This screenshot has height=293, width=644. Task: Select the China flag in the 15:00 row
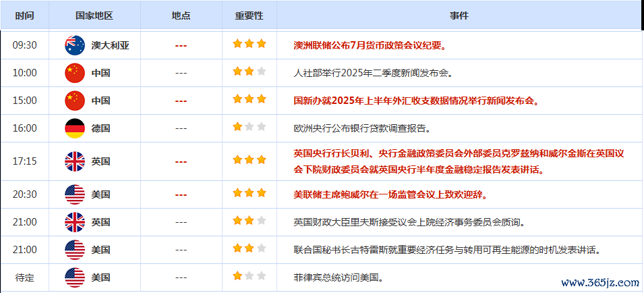click(x=75, y=101)
